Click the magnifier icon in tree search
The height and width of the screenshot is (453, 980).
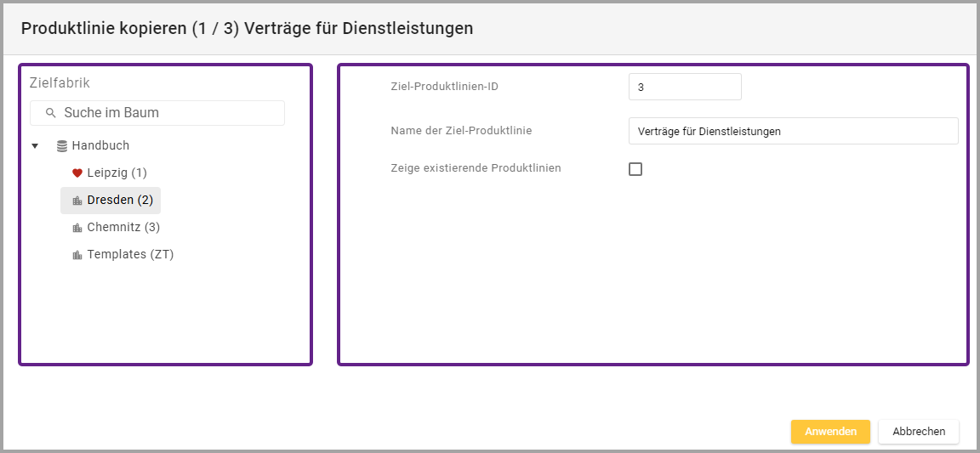51,113
